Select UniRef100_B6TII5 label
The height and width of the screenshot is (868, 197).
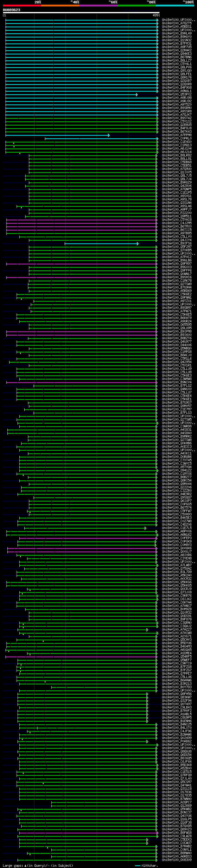(x=177, y=230)
